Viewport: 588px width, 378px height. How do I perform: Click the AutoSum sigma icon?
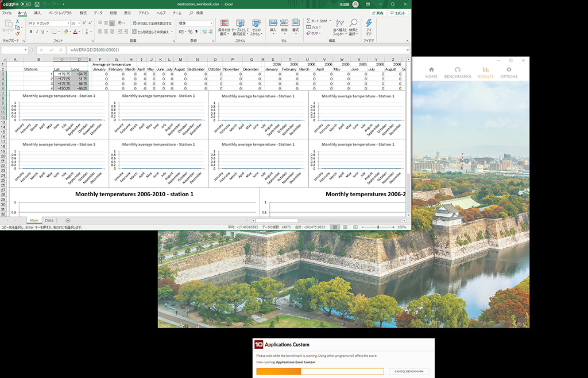[x=308, y=21]
